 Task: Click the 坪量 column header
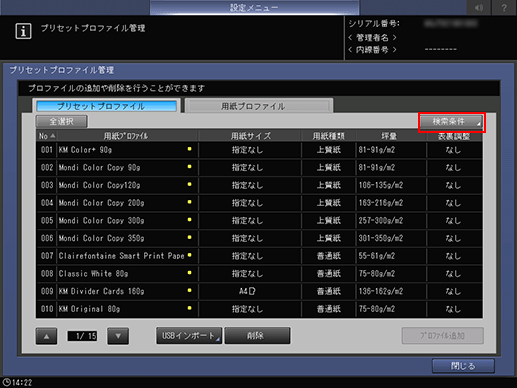(391, 136)
